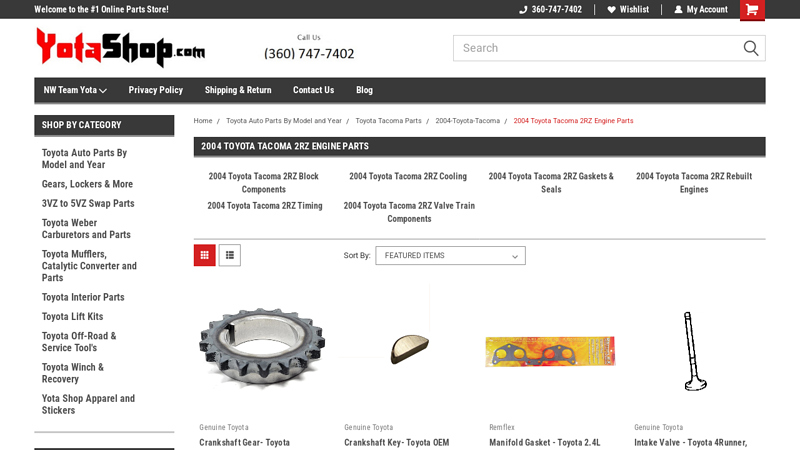Open the Sort By Featured Items dropdown

pos(451,256)
